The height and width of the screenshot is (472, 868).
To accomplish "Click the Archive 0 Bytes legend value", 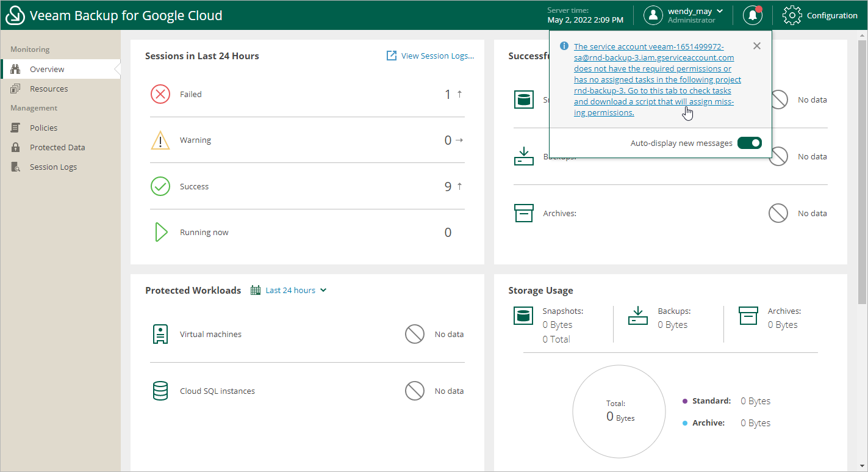I will [755, 423].
